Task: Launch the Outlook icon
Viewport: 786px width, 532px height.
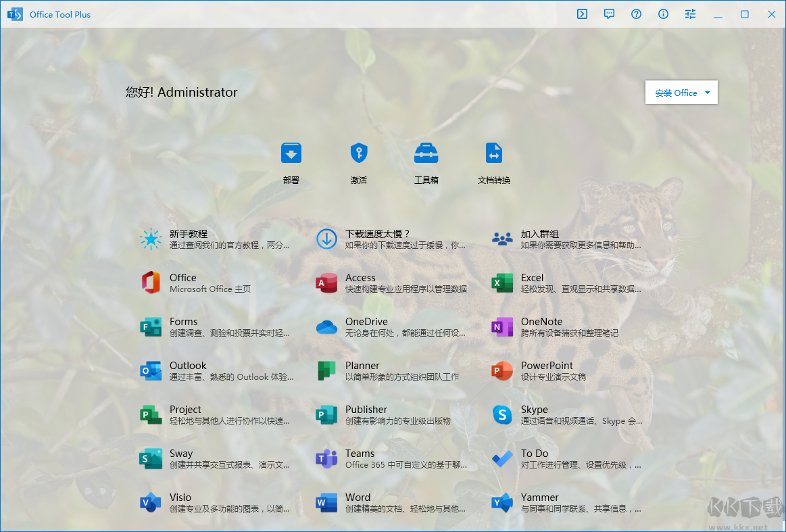Action: point(151,371)
